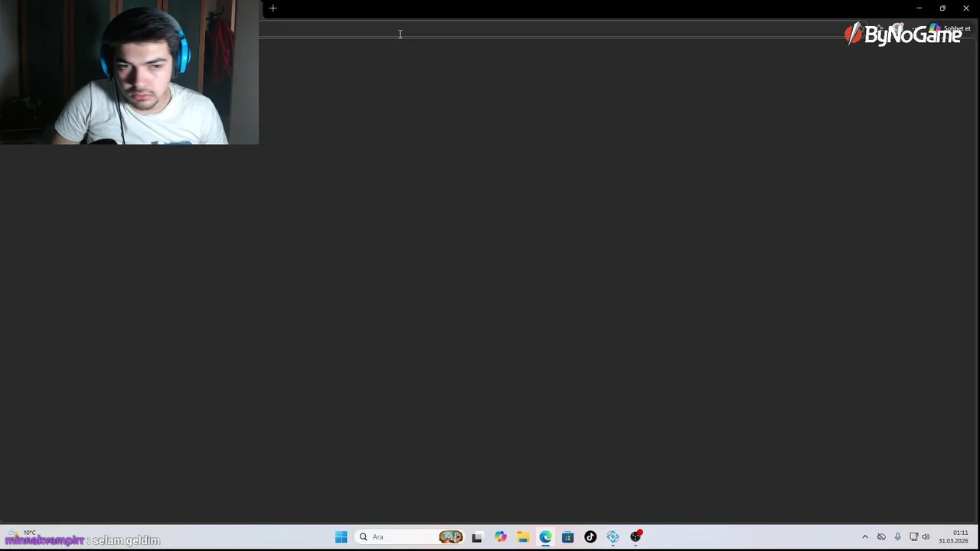Launch Copilot from the taskbar
The width and height of the screenshot is (980, 551).
tap(500, 537)
